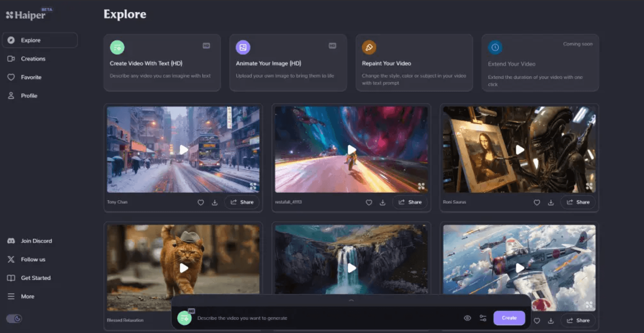Open Create Video With Text (HD) card
Viewport: 644px width, 333px height.
pyautogui.click(x=162, y=63)
